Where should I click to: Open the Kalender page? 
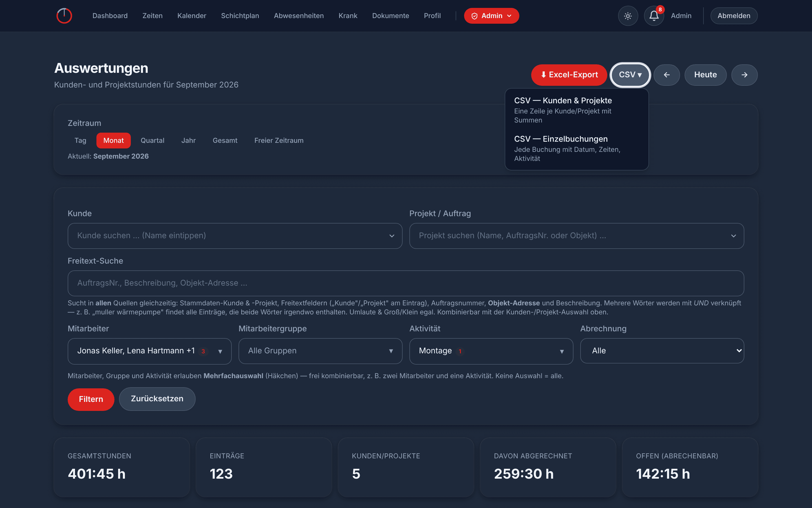coord(192,16)
